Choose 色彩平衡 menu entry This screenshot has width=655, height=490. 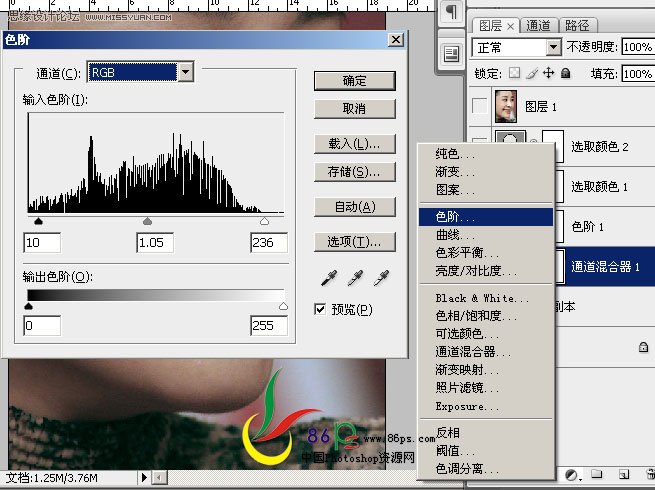pos(486,253)
